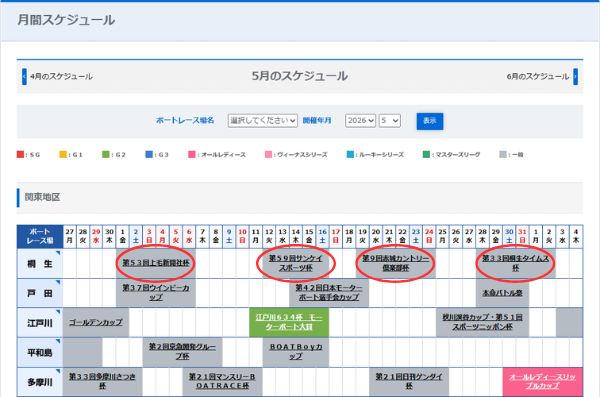The width and height of the screenshot is (600, 397).
Task: Open 第51回スポーツニッポン杯 race link
Action: pos(482,322)
